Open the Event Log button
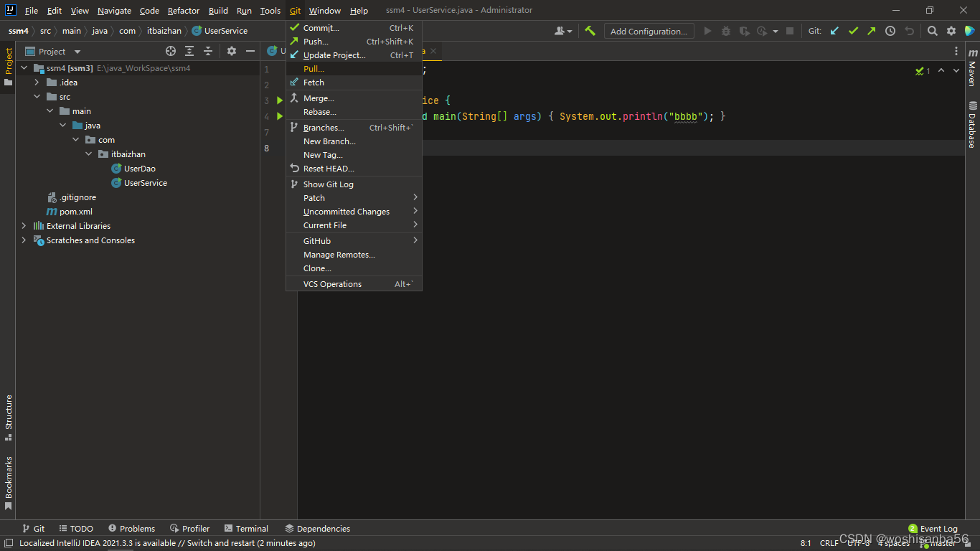 click(933, 529)
